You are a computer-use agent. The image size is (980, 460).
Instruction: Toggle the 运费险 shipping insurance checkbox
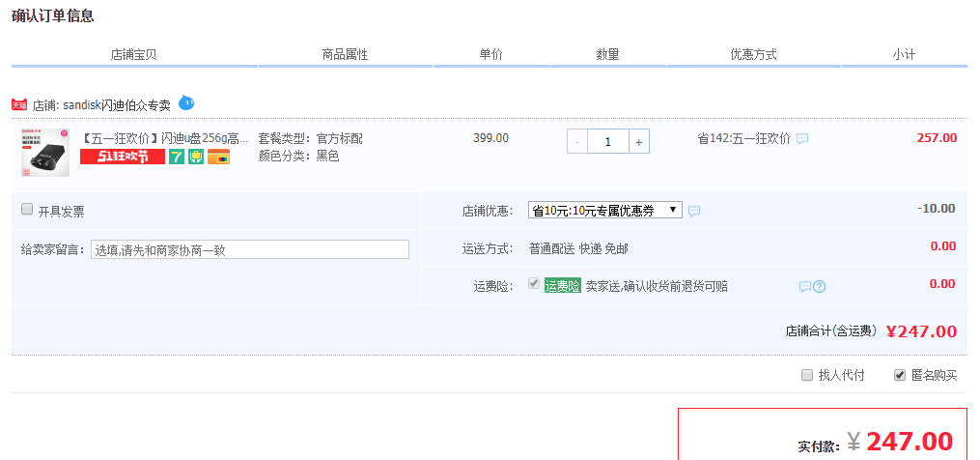pyautogui.click(x=534, y=283)
